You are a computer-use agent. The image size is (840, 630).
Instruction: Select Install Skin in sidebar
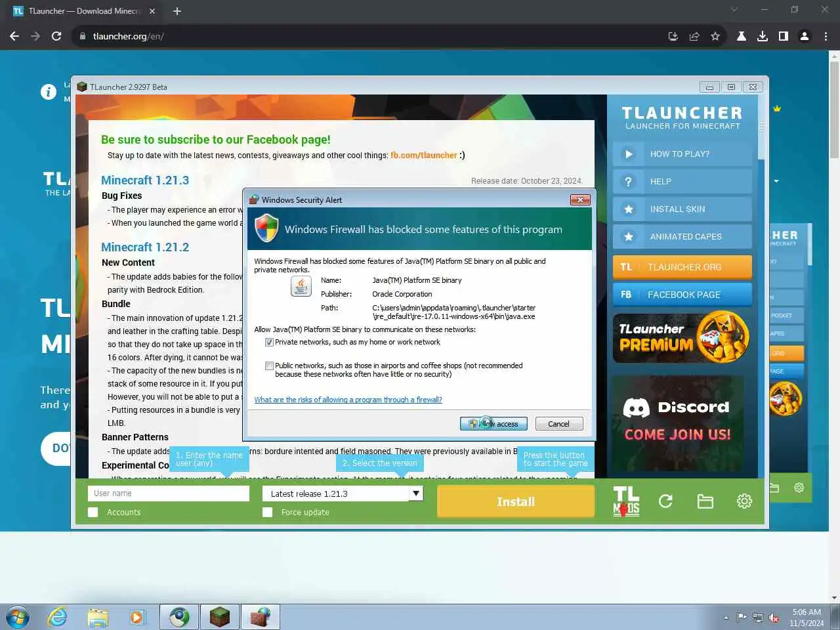coord(682,209)
